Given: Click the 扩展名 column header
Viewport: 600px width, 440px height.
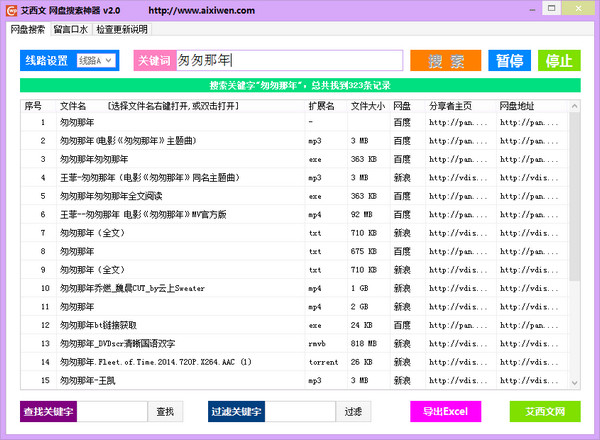Looking at the screenshot, I should click(x=321, y=106).
